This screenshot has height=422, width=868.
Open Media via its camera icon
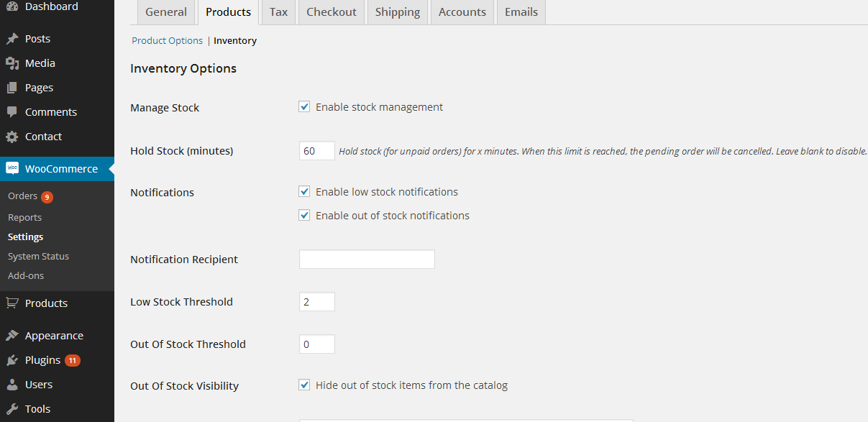[x=12, y=63]
